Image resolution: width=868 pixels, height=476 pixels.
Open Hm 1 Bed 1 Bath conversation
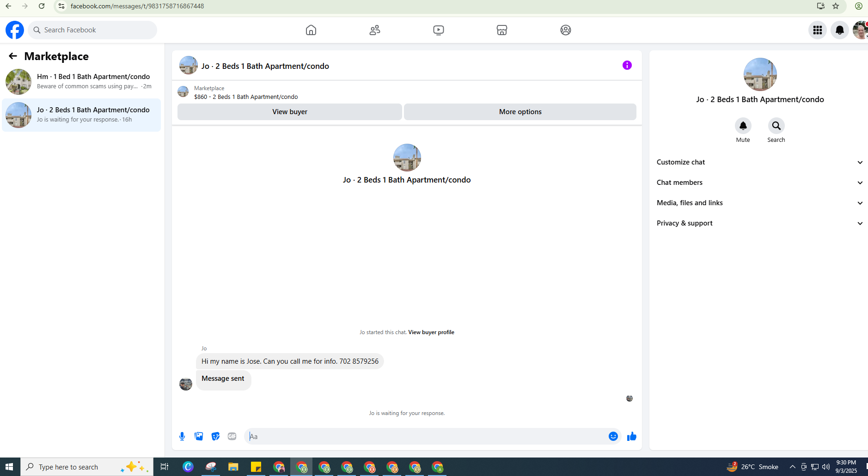click(x=81, y=82)
